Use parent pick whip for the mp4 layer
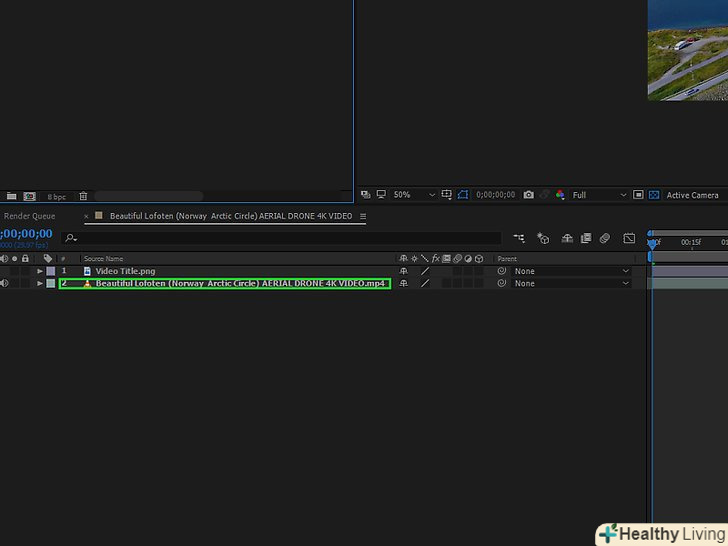Image resolution: width=728 pixels, height=546 pixels. (x=501, y=283)
